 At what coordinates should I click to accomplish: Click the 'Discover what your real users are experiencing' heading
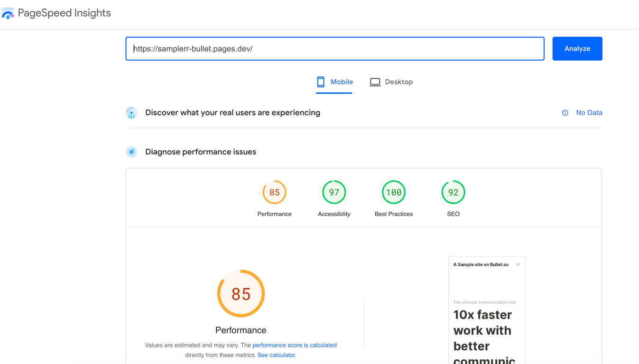click(x=232, y=113)
